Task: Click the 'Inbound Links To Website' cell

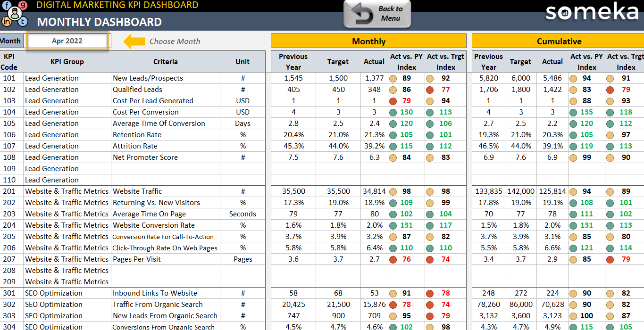Action: 166,293
